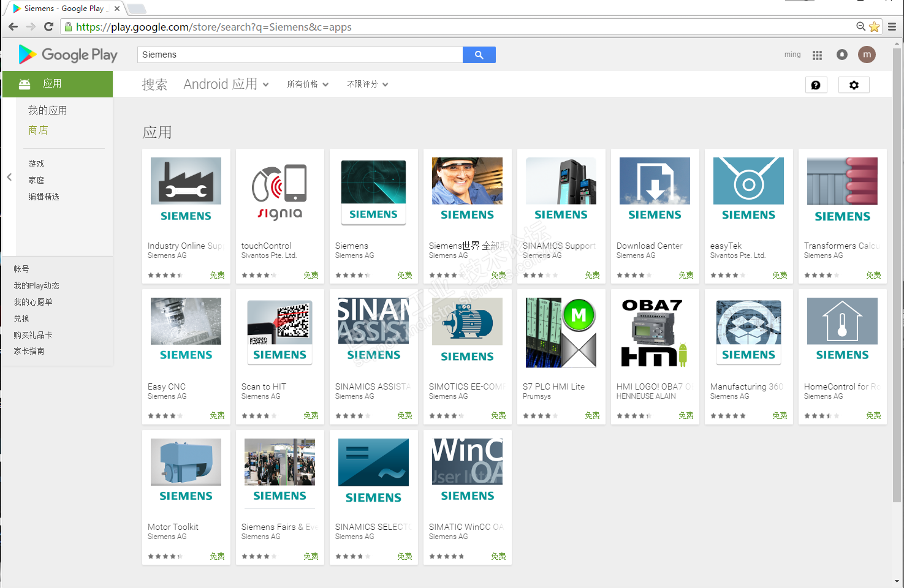Select the 应用 apps tab

[x=58, y=84]
